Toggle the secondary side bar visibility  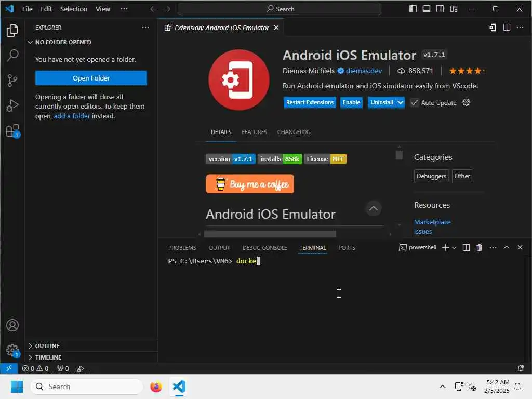tap(440, 9)
